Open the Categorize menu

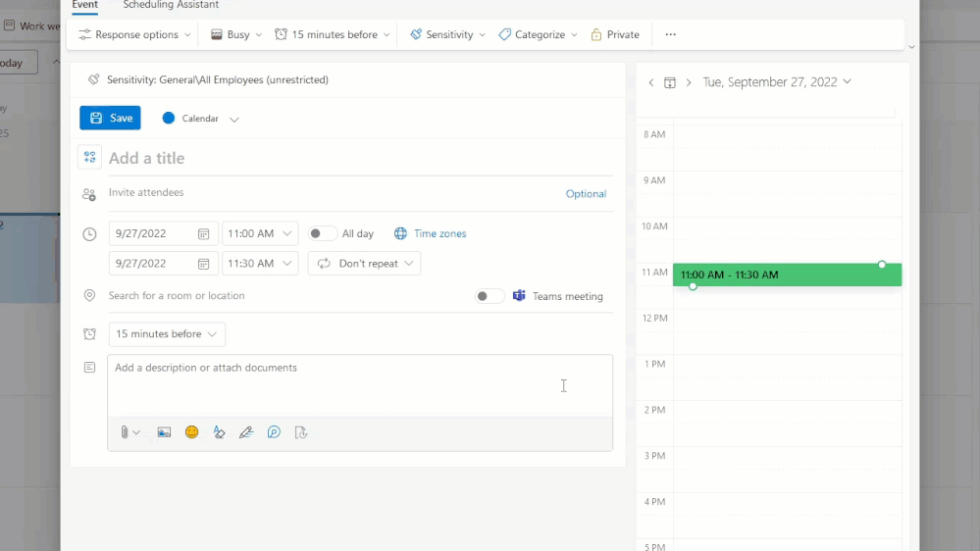pyautogui.click(x=539, y=34)
